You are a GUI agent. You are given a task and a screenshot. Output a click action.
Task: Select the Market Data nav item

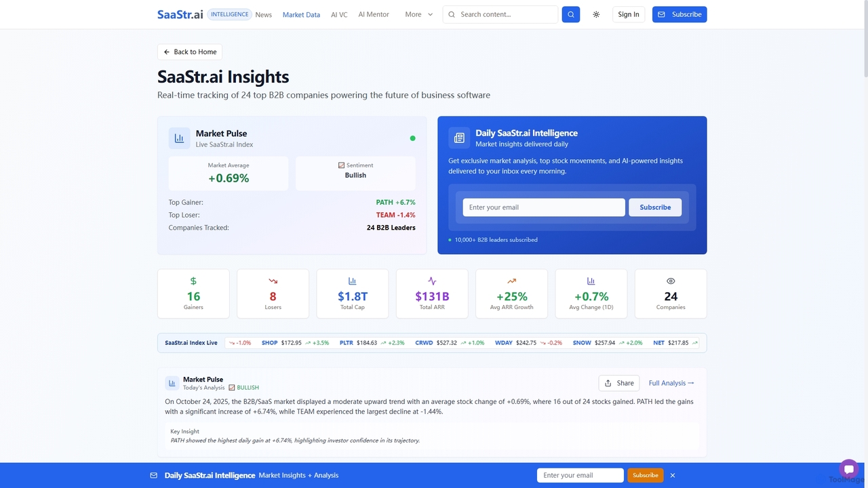coord(301,14)
